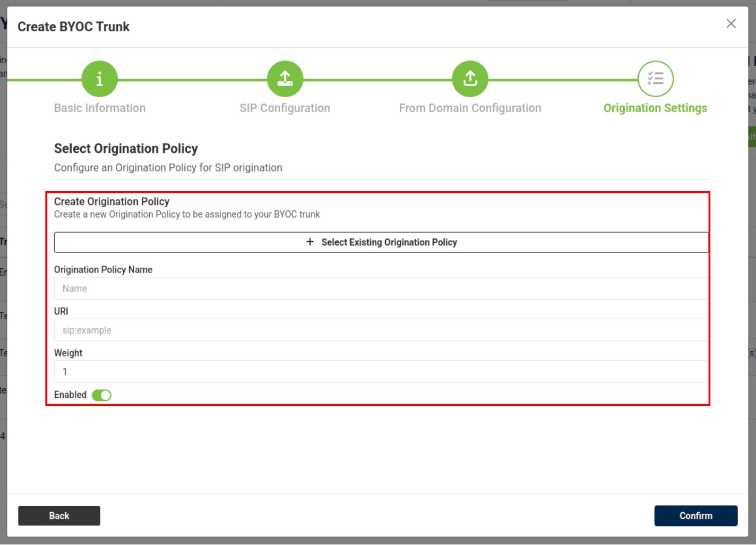Click the Enabled label text
756x545 pixels.
click(70, 395)
